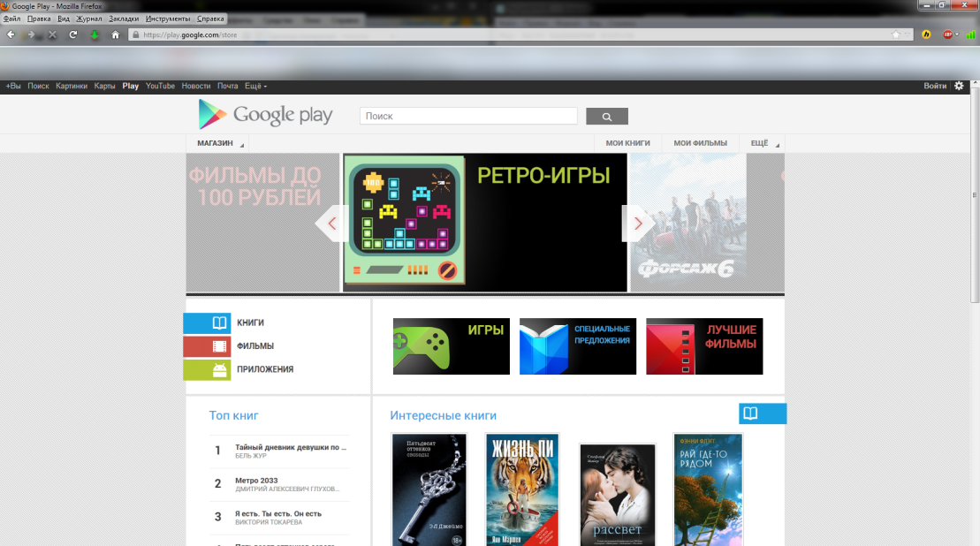
Task: Open Картинки in Google bar
Action: (72, 87)
